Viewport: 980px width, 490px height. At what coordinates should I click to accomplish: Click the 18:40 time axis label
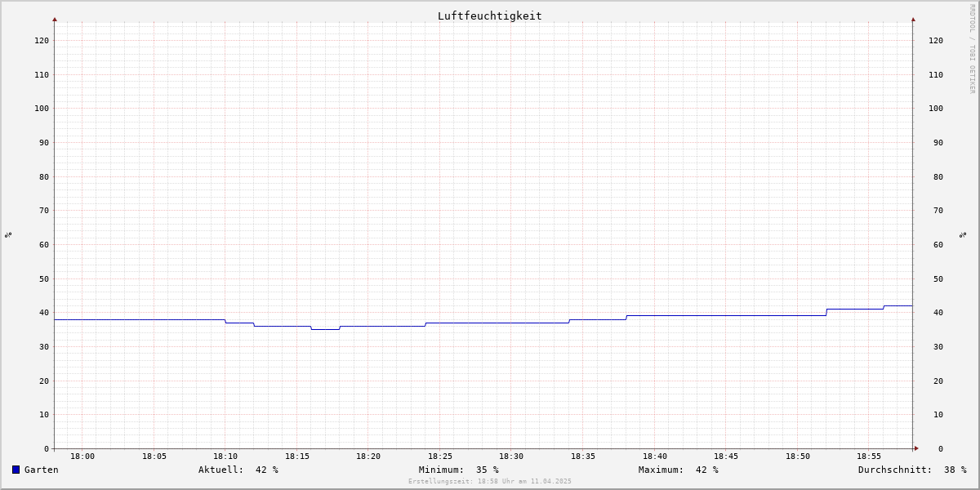(x=655, y=457)
